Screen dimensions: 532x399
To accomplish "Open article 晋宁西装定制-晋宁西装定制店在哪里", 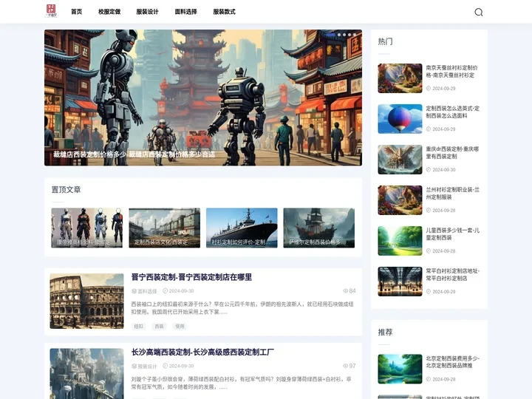I will [x=191, y=277].
